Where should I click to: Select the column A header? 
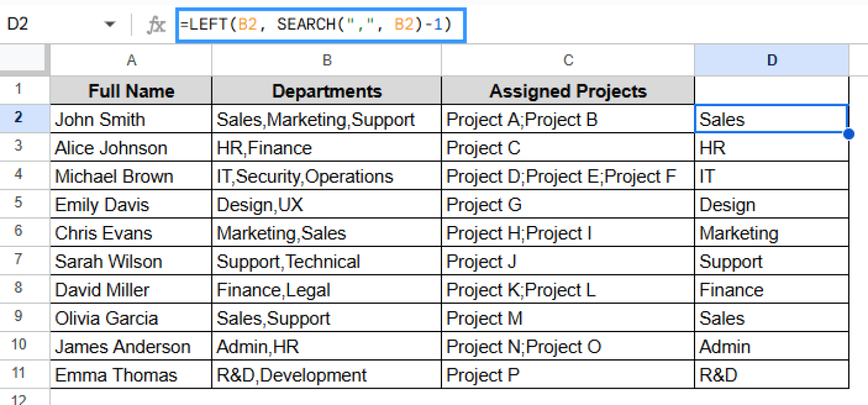(131, 60)
